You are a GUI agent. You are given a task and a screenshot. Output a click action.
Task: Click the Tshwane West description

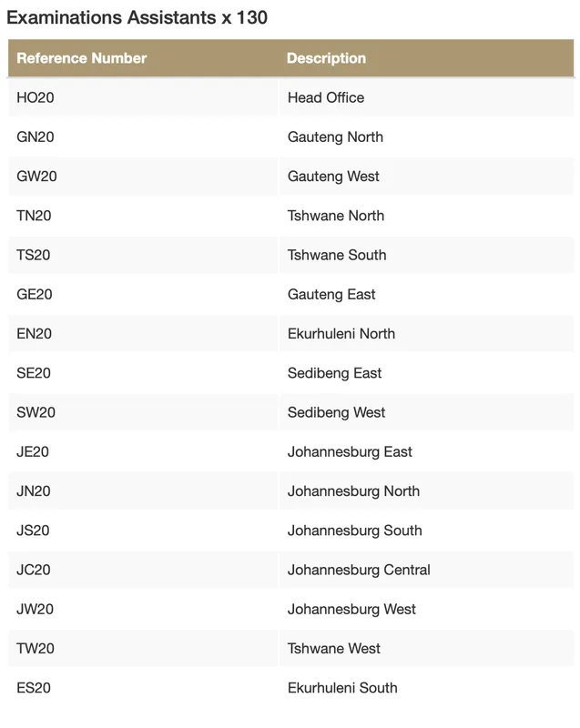[334, 649]
